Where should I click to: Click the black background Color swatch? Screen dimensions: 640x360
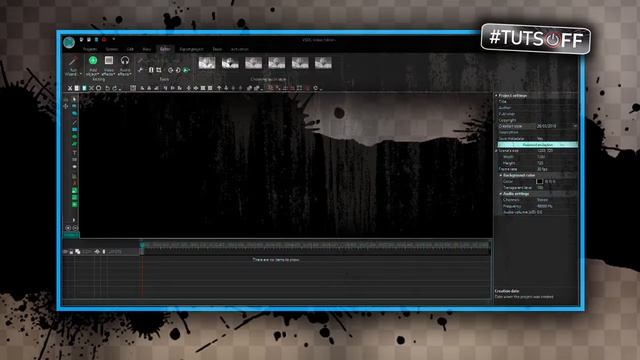pyautogui.click(x=539, y=181)
